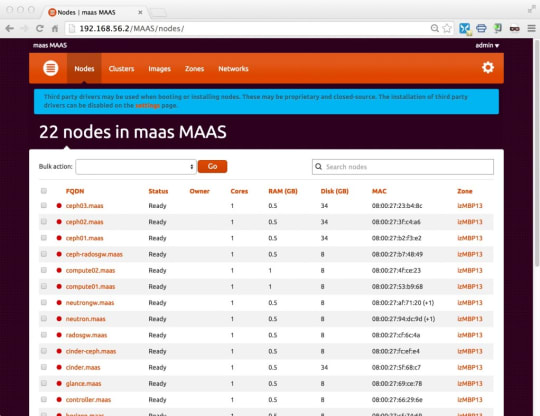
Task: Sort table by Owner column
Action: (x=199, y=191)
